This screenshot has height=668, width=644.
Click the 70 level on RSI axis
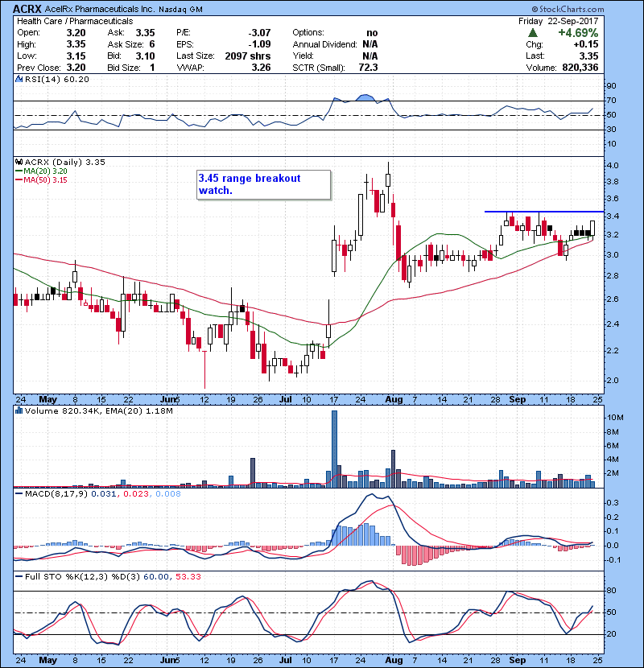pyautogui.click(x=611, y=101)
